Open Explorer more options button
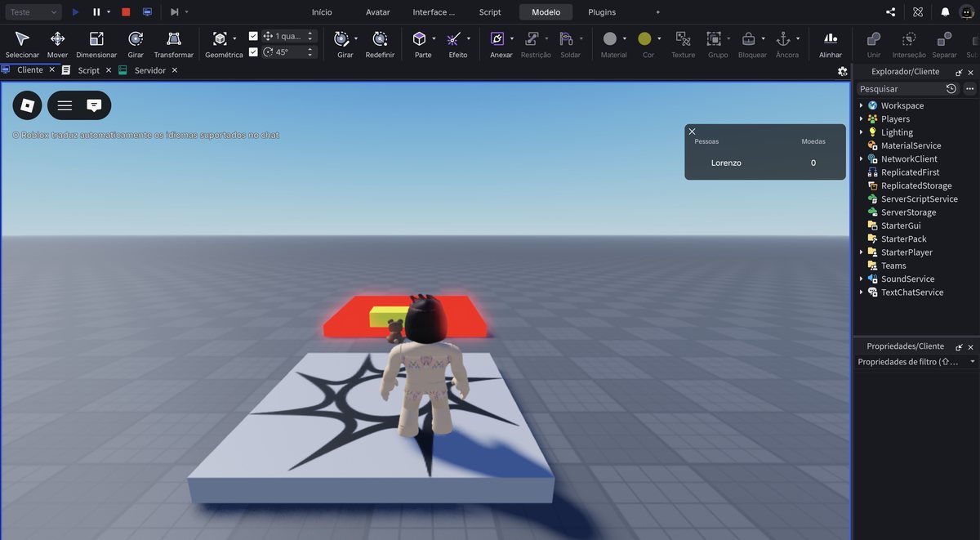980x540 pixels. 970,88
